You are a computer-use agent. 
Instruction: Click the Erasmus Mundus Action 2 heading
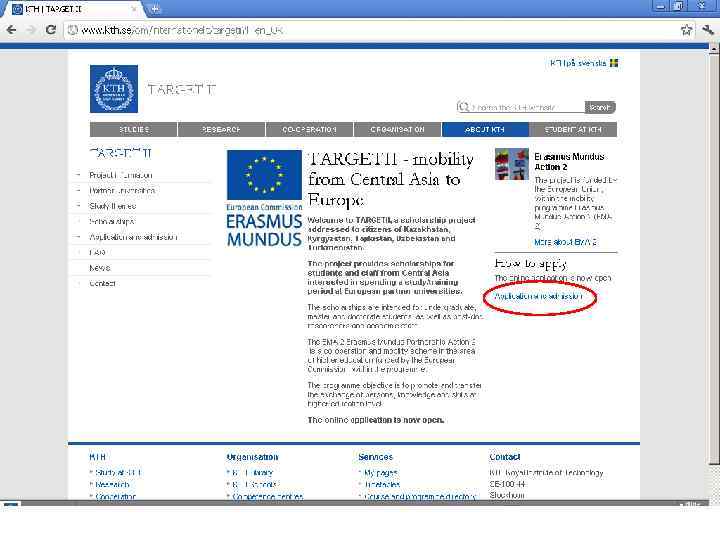(x=569, y=162)
